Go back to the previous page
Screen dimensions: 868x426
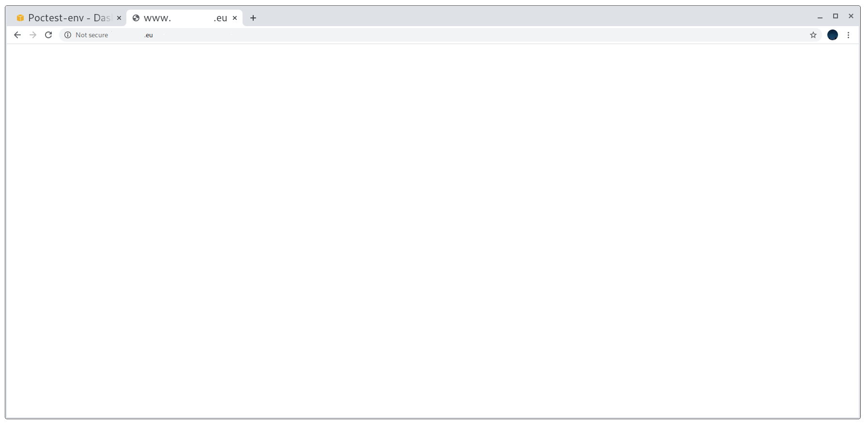pos(17,35)
